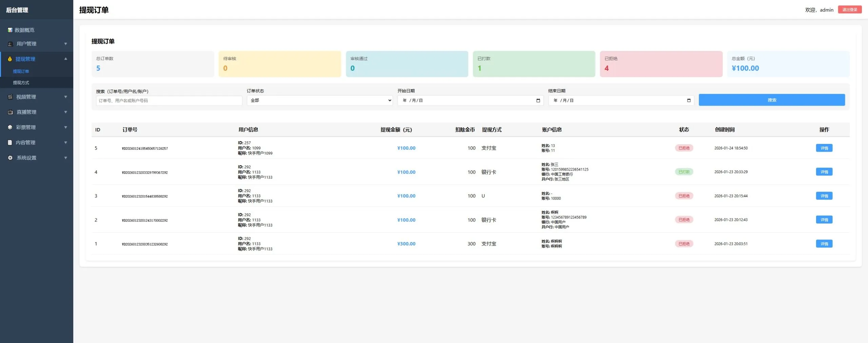Open the 订单状态 dropdown showing 全部
This screenshot has height=343, width=868.
pos(320,101)
